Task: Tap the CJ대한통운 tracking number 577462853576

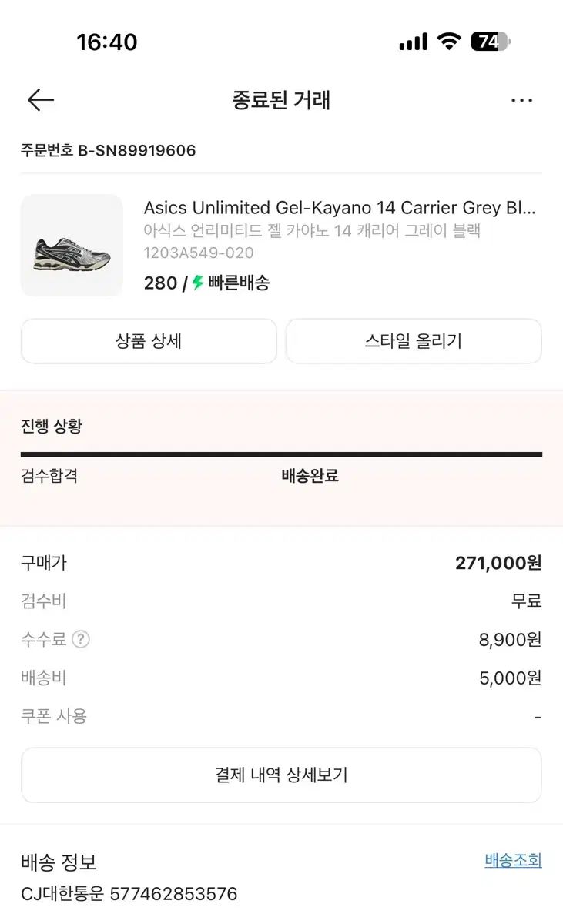Action: [173, 894]
